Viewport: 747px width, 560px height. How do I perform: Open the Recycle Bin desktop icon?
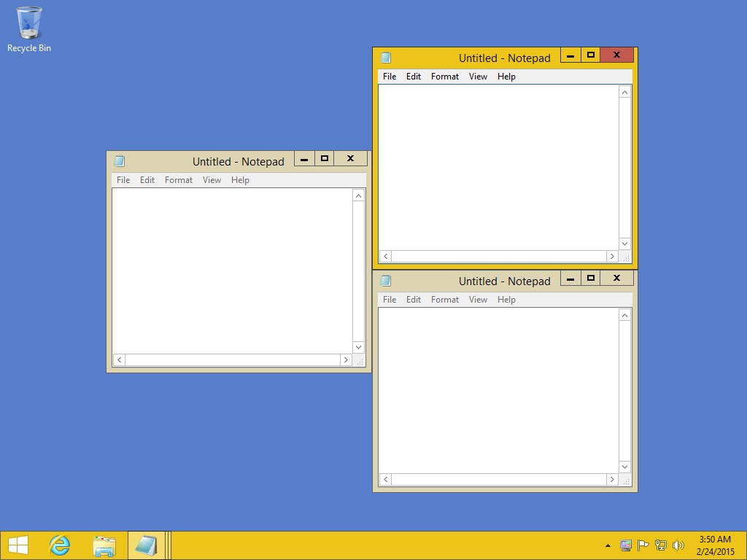28,29
